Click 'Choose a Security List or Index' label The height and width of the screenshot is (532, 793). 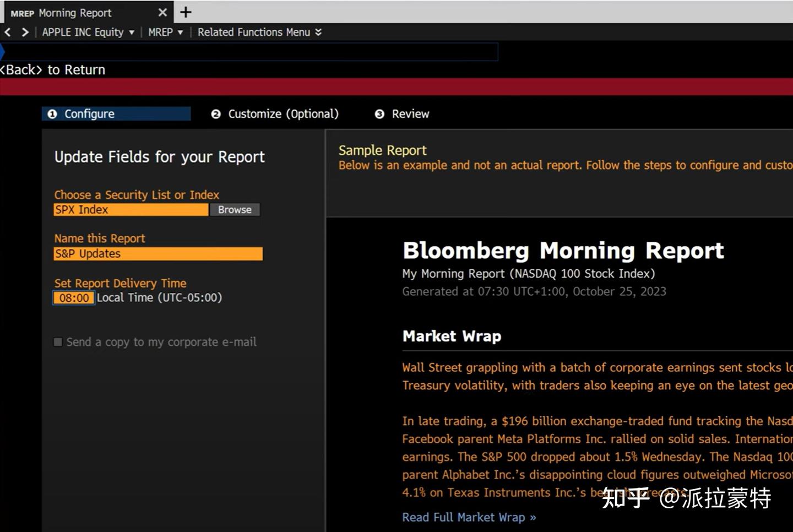[x=137, y=195]
